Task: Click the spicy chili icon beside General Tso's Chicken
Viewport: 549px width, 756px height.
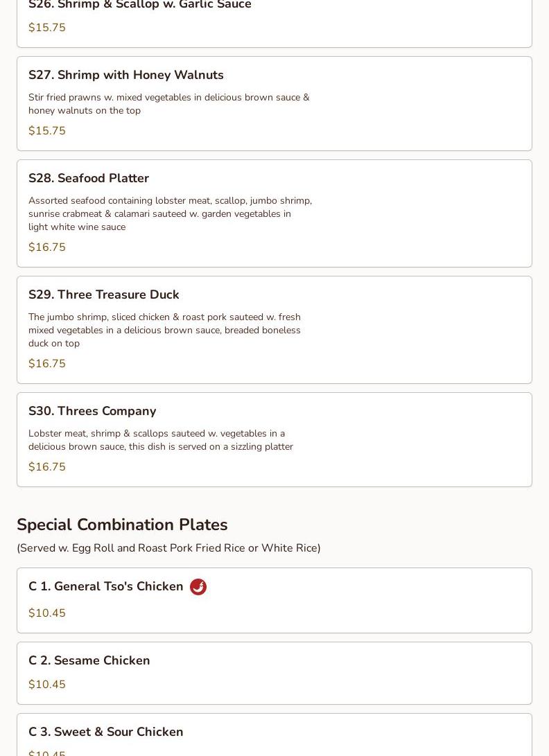Action: [198, 587]
